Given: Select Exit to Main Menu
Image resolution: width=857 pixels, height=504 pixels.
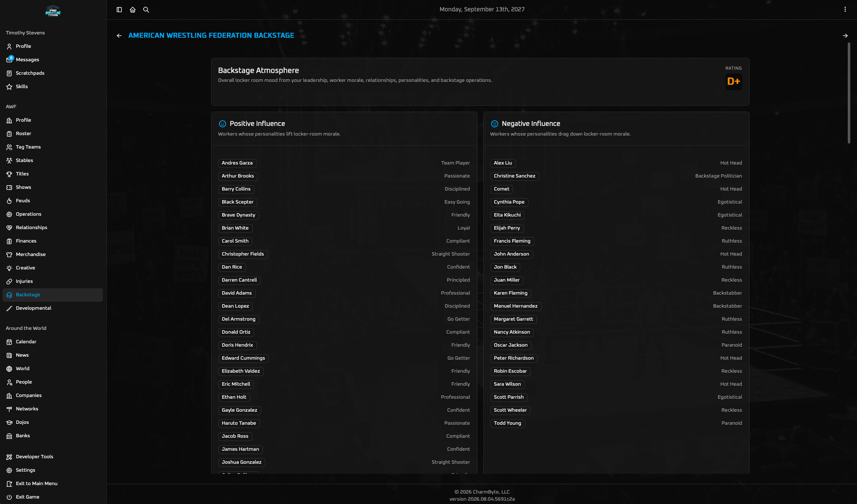Looking at the screenshot, I should click(x=52, y=484).
